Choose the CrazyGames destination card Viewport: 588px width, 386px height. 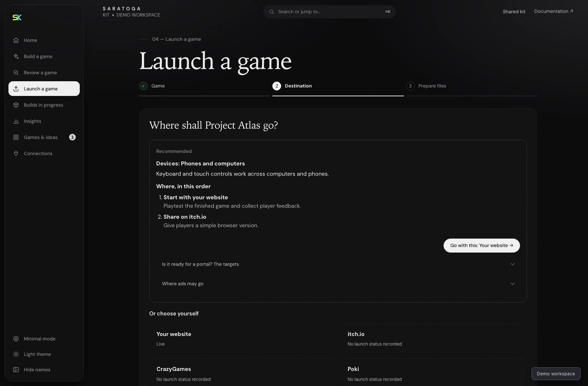pos(243,372)
